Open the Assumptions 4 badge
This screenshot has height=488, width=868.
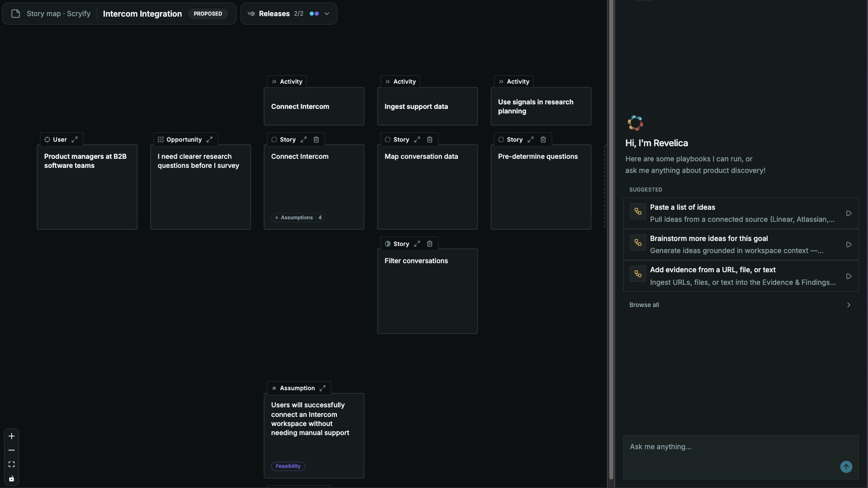point(298,218)
